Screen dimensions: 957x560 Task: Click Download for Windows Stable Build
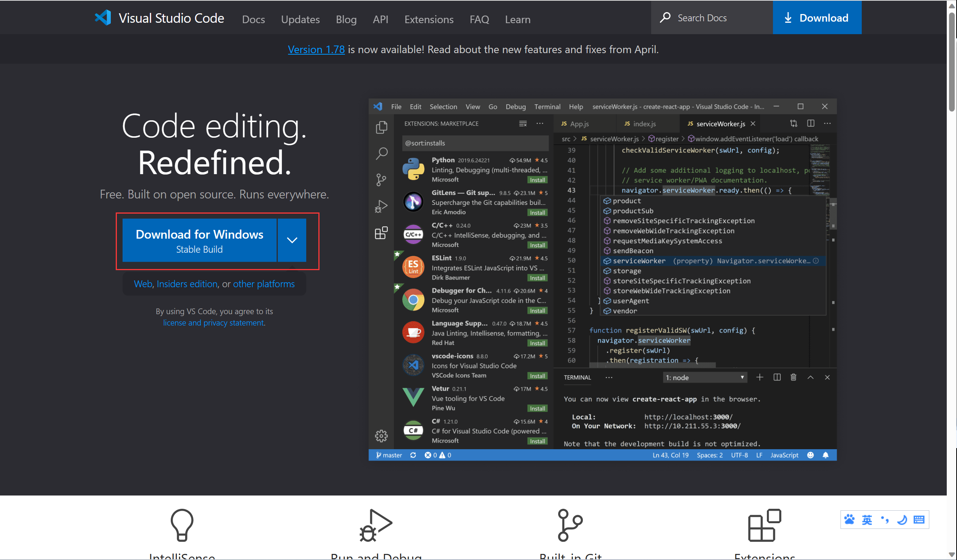(x=199, y=240)
